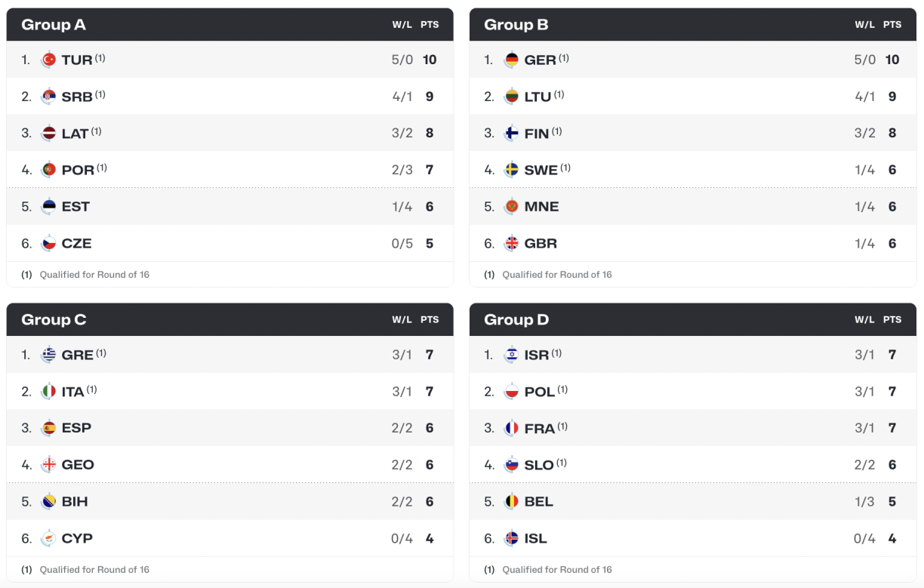Viewport: 924px width, 588px height.
Task: Click the Great Britain flag icon
Action: pos(512,243)
